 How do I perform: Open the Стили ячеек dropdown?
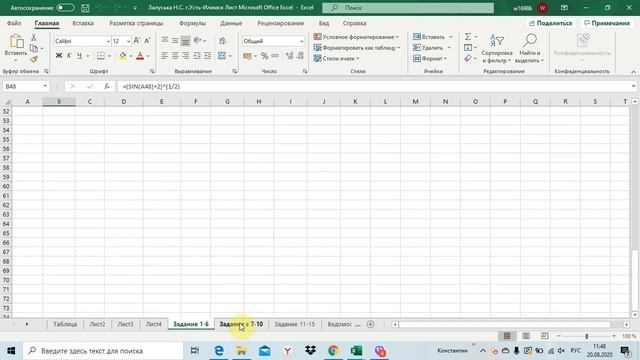(337, 59)
